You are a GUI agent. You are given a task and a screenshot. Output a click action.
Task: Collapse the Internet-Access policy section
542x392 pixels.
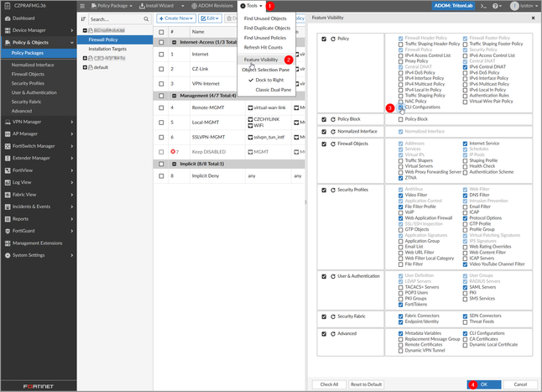point(175,42)
